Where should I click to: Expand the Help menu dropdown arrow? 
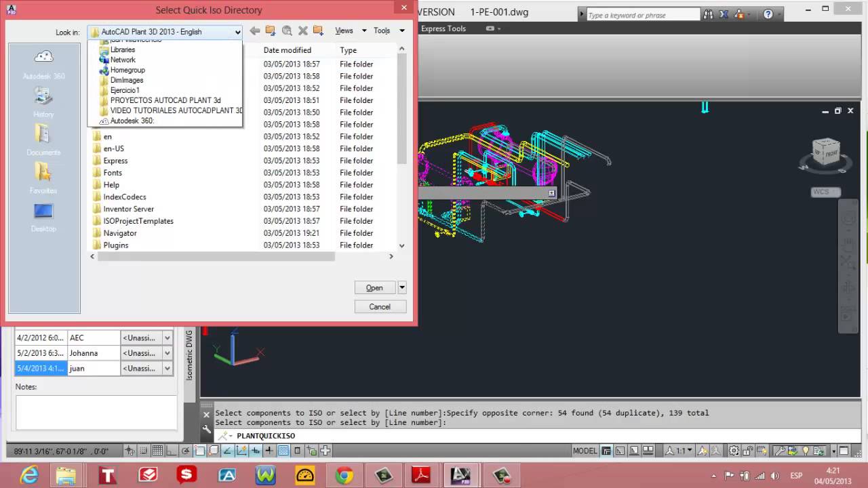pyautogui.click(x=780, y=14)
